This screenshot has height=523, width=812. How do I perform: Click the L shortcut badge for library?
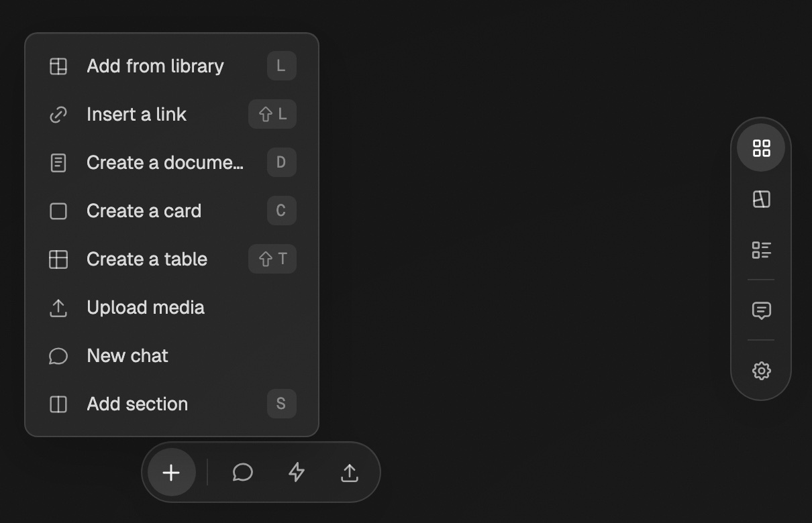coord(281,66)
